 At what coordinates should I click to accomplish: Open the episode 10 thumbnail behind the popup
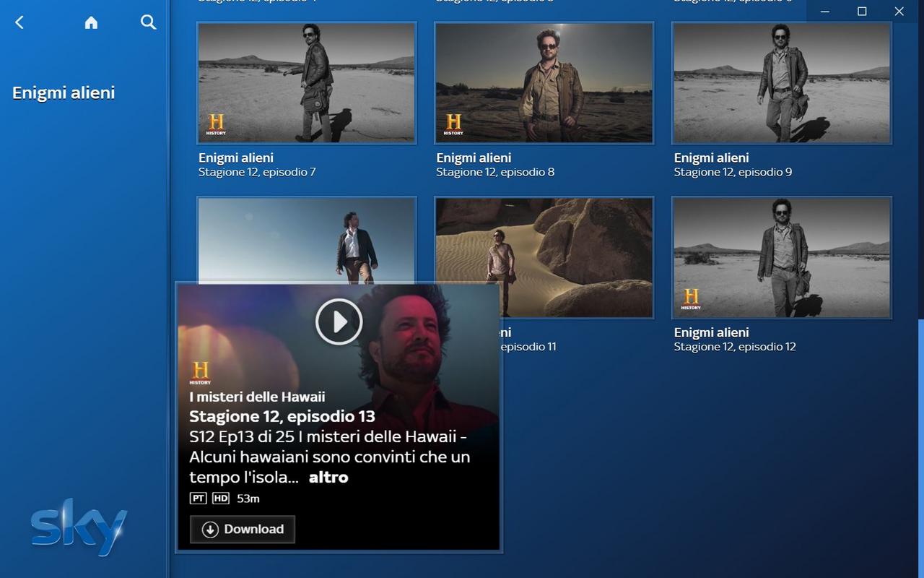click(306, 240)
